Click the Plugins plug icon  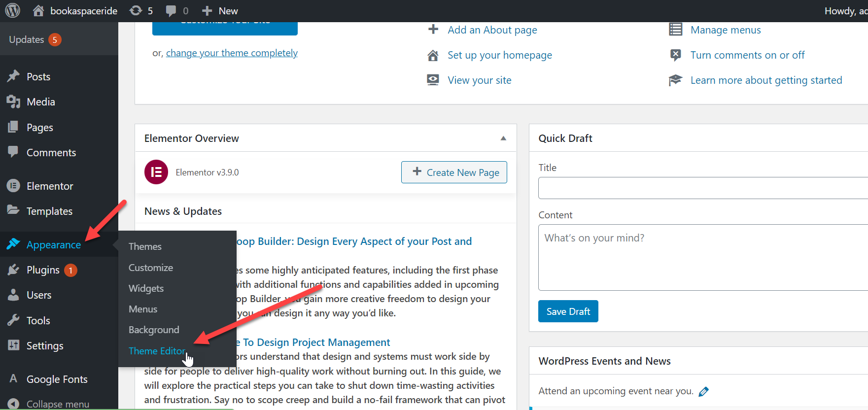tap(13, 270)
